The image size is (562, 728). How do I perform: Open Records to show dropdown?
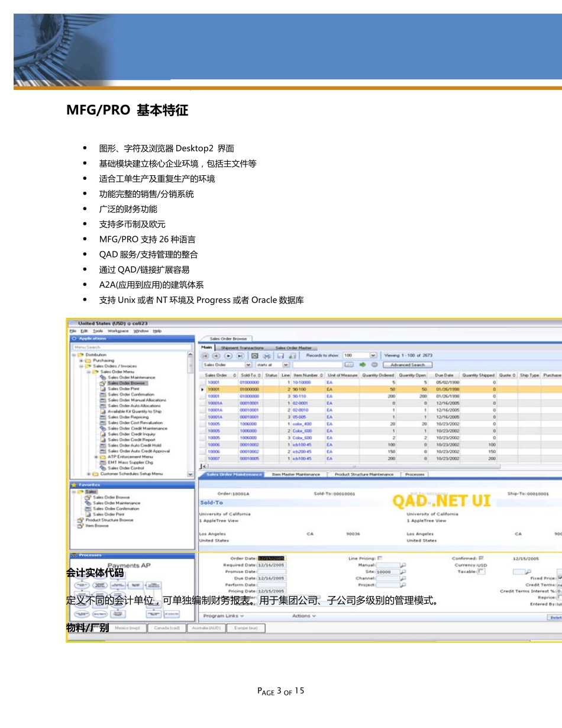pyautogui.click(x=373, y=356)
